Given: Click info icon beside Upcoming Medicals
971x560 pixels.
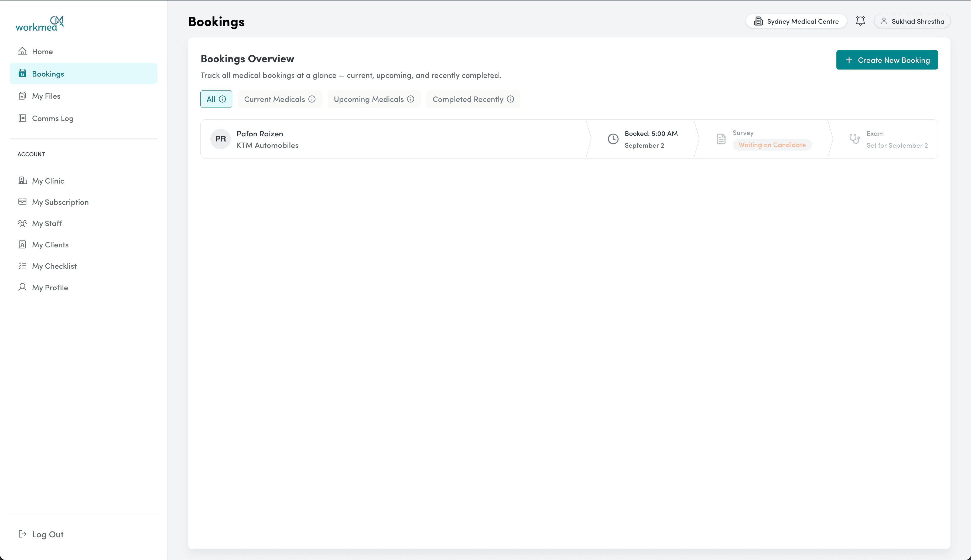Looking at the screenshot, I should 411,99.
